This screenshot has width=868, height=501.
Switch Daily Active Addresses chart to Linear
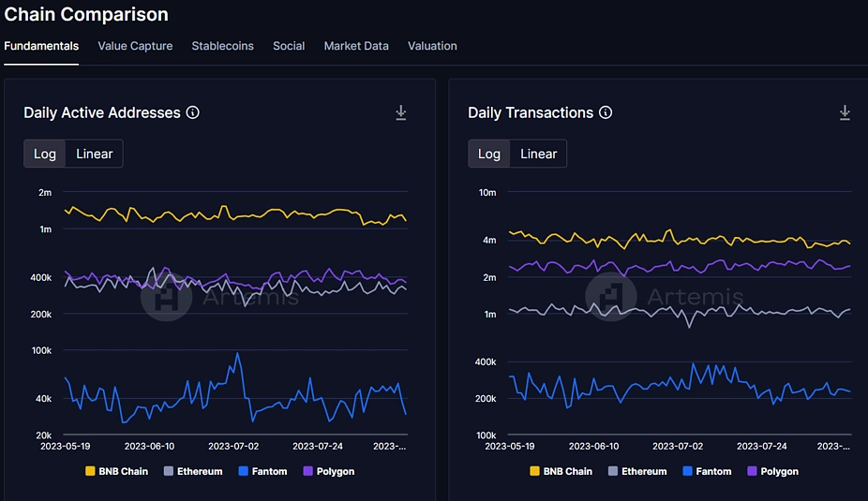(94, 154)
